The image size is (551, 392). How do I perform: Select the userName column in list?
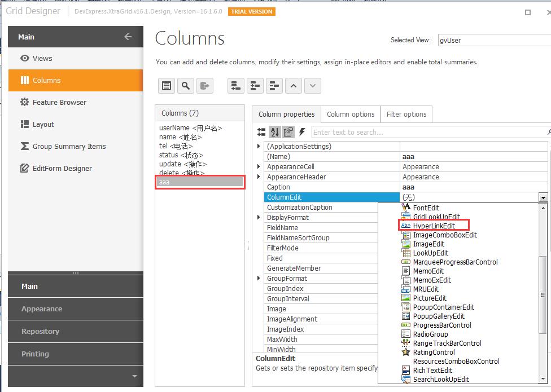click(190, 128)
